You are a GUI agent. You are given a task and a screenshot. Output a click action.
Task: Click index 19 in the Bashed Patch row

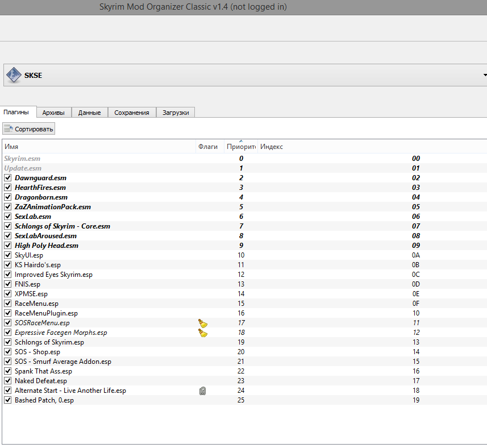coord(416,400)
